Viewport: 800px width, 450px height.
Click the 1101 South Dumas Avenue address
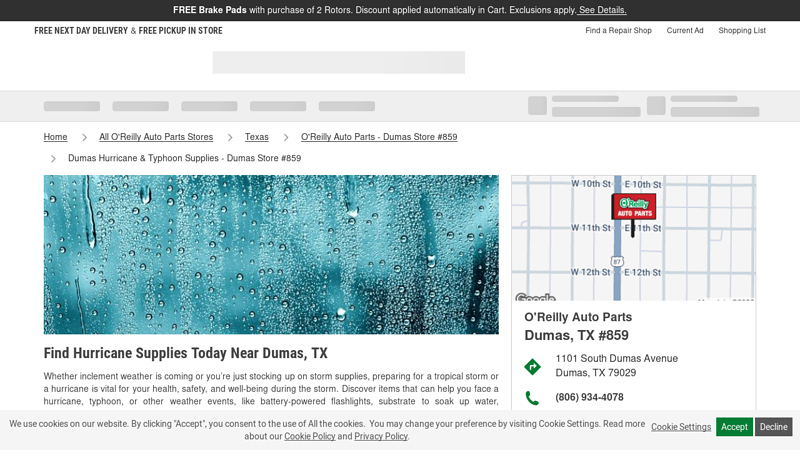616,365
